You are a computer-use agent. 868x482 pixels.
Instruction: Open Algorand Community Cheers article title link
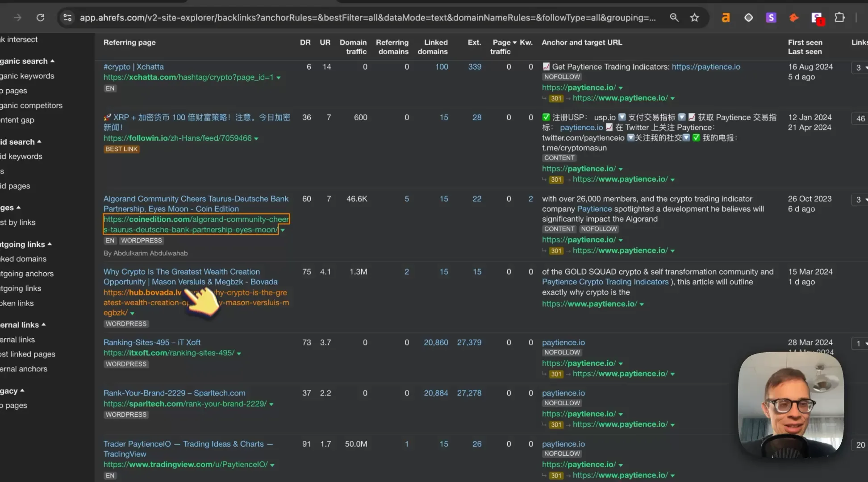[196, 204]
